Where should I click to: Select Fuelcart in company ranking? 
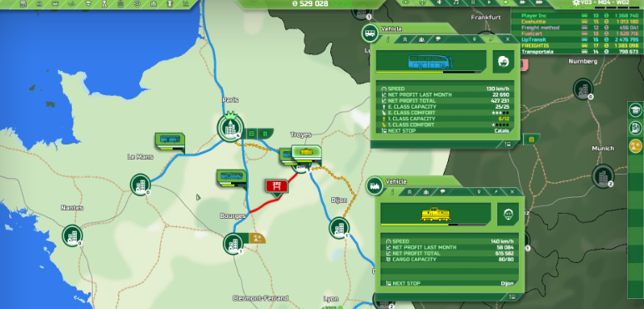pyautogui.click(x=576, y=33)
